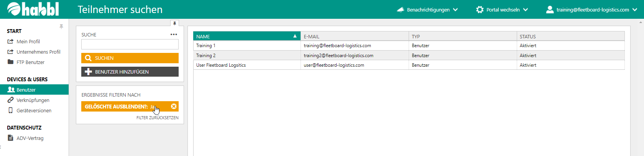644x156 pixels.
Task: Click the Portal wechseln gear icon
Action: click(x=480, y=10)
